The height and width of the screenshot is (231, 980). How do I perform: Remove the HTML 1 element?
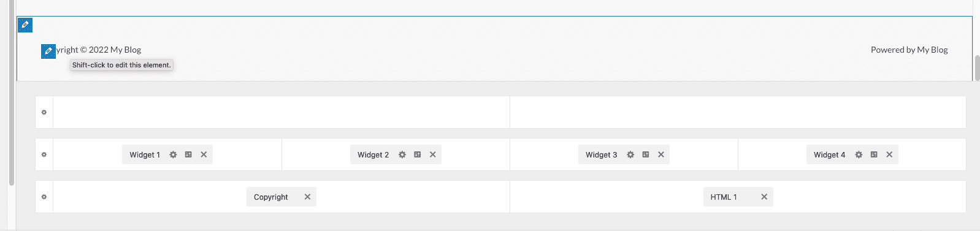[764, 197]
